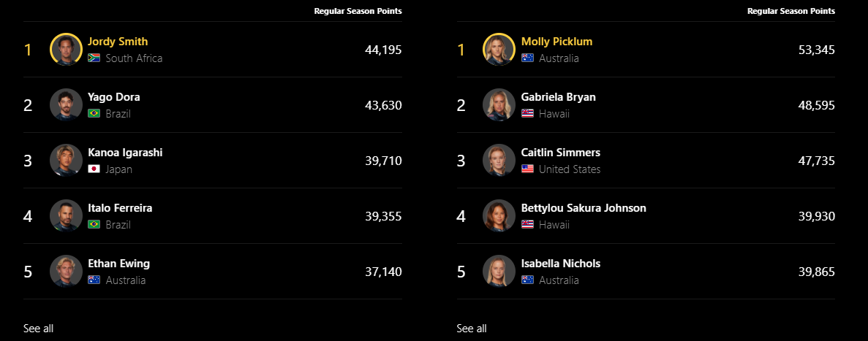
Task: Click Jordy Smith's profile photo
Action: coord(66,49)
